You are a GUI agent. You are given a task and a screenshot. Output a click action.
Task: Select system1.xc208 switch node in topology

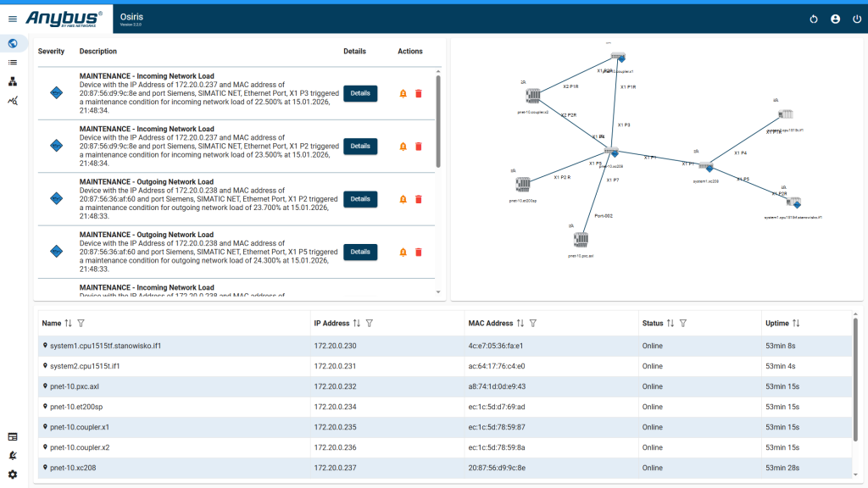pos(706,166)
